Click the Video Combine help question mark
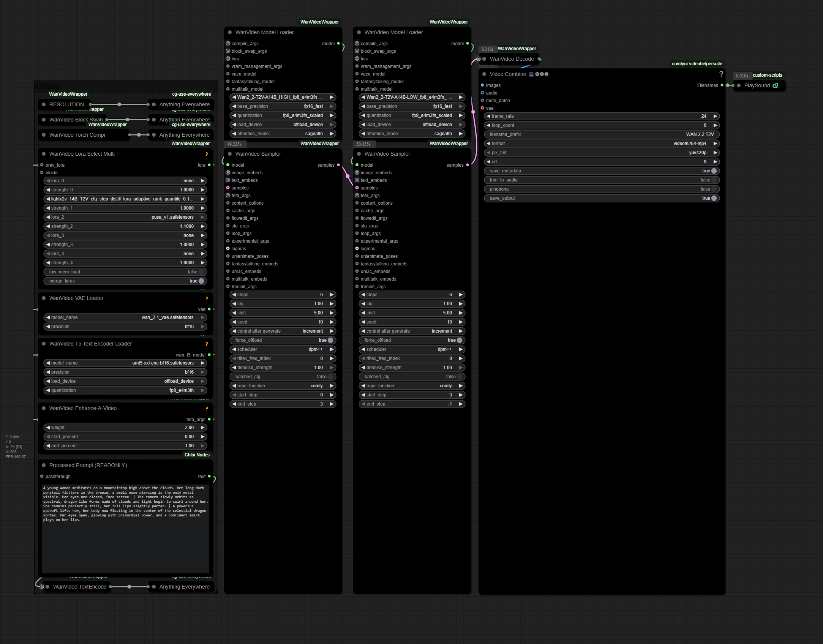The width and height of the screenshot is (823, 644). [721, 74]
